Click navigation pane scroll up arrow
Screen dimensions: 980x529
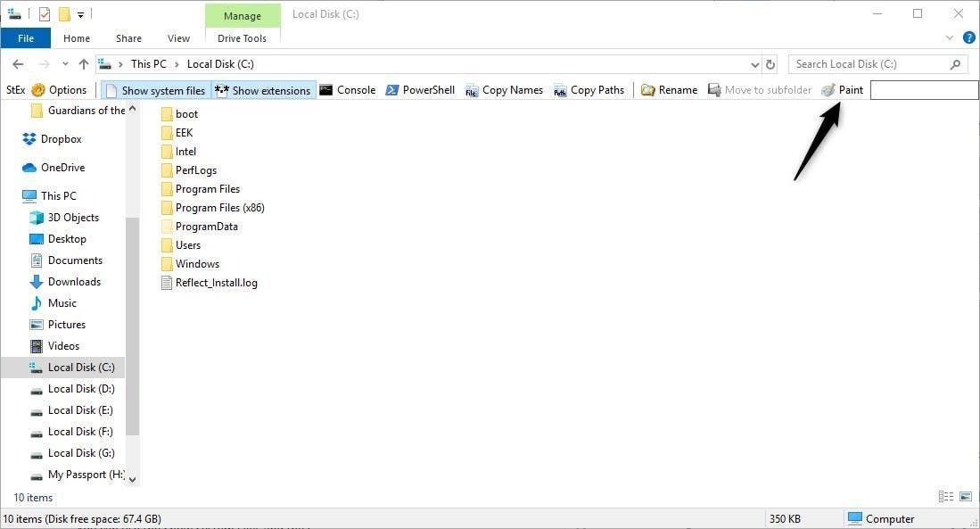tap(133, 109)
